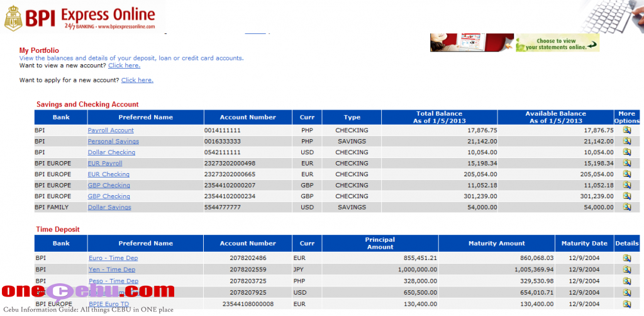The height and width of the screenshot is (316, 644).
Task: Open the Personal Savings account link
Action: [113, 142]
